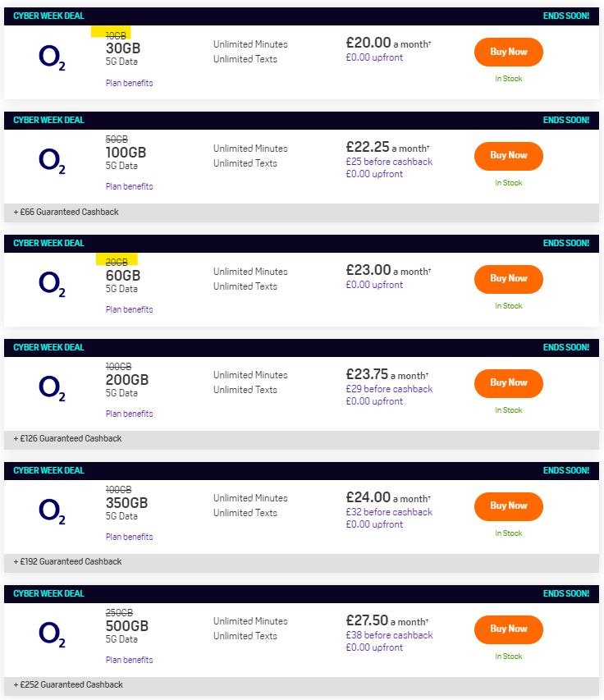Open Plan benefits for the 60GB deal
This screenshot has width=604, height=700.
129,310
